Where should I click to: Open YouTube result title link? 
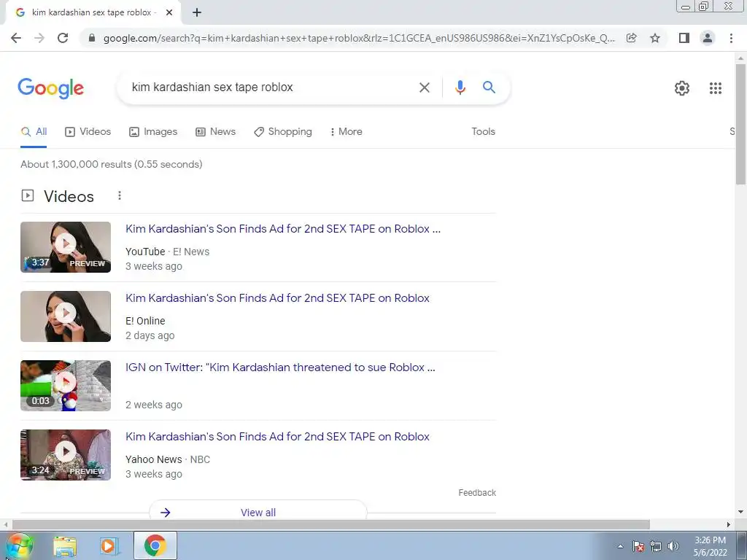[283, 229]
